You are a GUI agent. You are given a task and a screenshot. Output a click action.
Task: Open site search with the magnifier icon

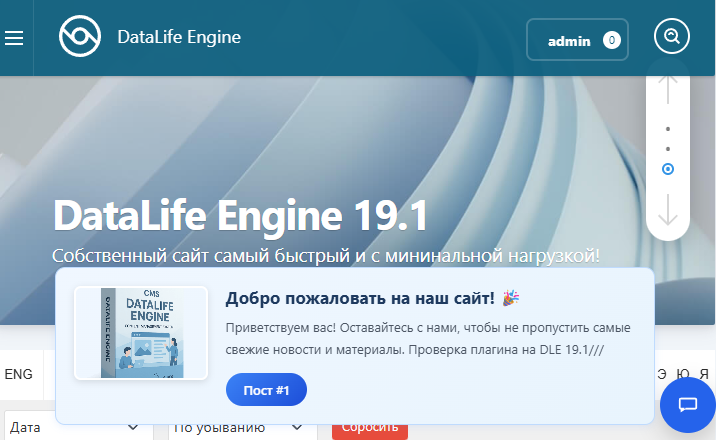672,36
